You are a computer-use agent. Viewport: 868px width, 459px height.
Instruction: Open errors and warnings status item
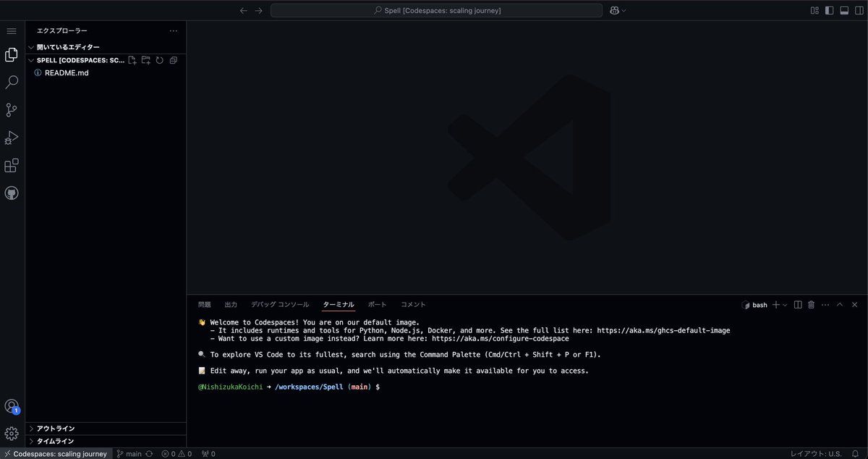pos(176,454)
